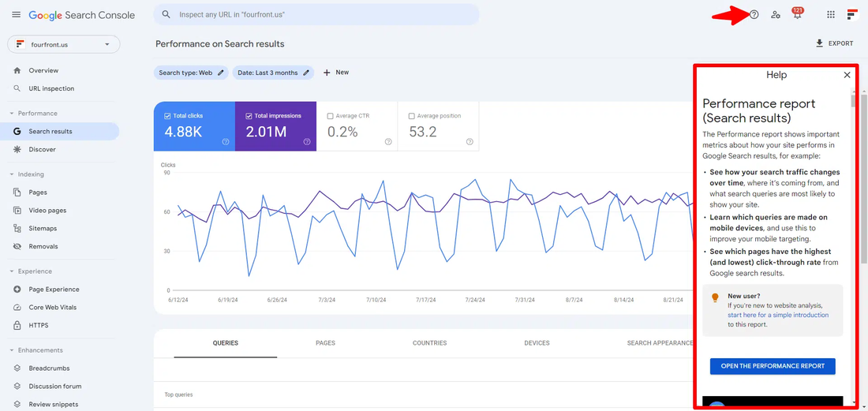The image size is (868, 411).
Task: Click the Page Experience icon
Action: click(17, 290)
